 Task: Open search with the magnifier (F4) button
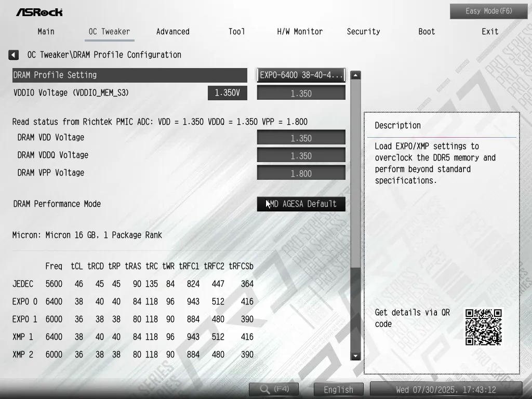pyautogui.click(x=274, y=389)
